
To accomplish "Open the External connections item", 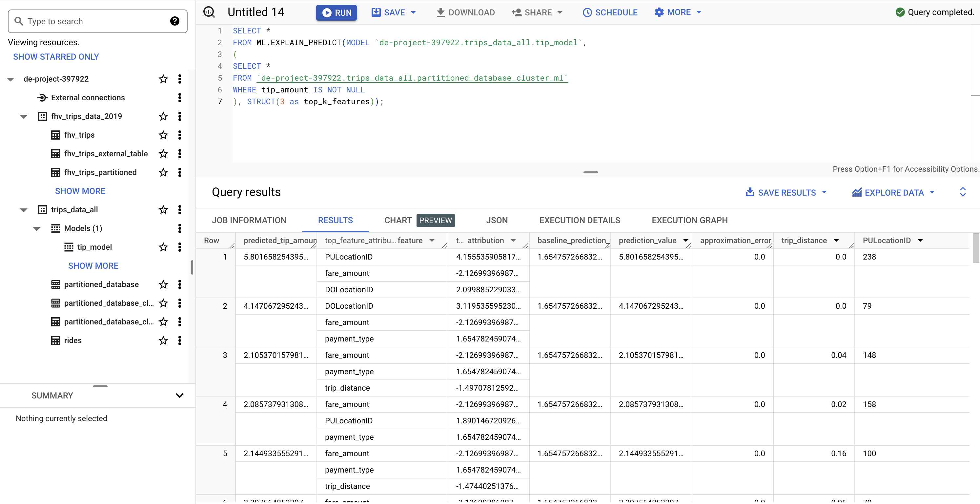I will coord(88,98).
